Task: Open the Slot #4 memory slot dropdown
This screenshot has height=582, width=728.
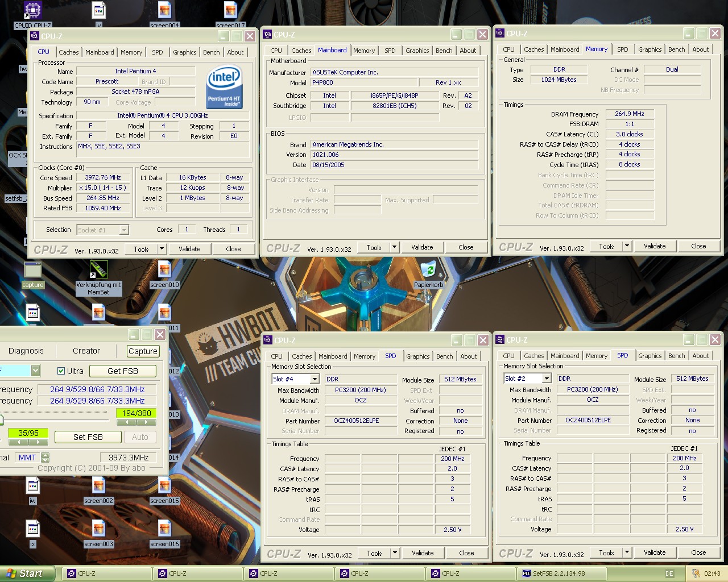Action: pos(315,379)
